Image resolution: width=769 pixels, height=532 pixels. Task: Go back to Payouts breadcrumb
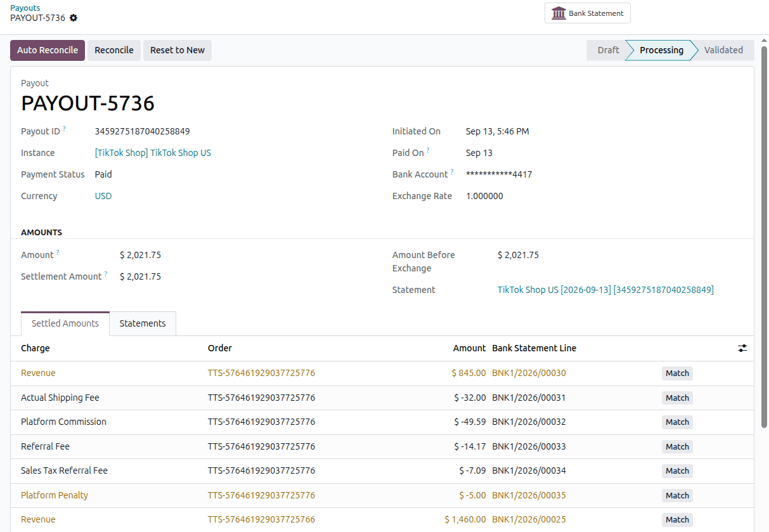25,8
